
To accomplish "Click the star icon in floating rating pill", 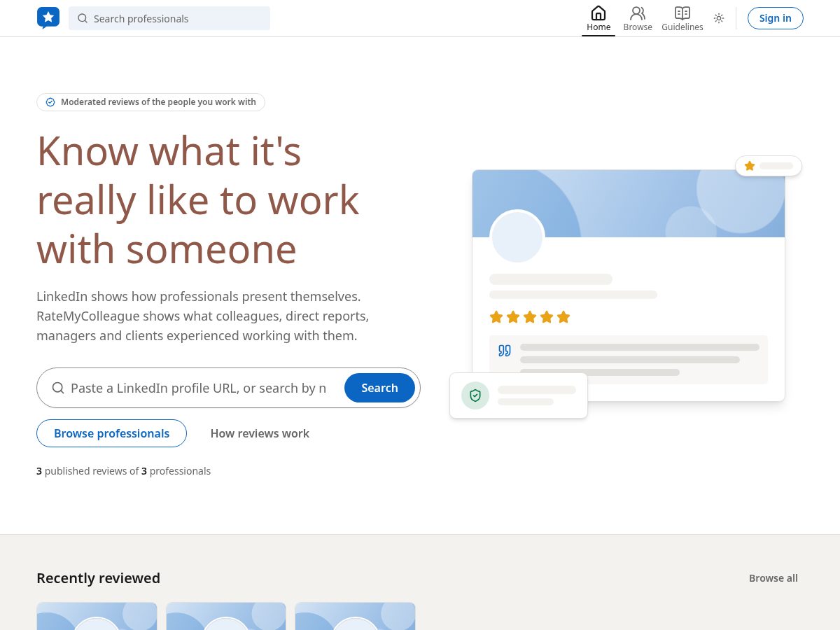I will pos(750,166).
